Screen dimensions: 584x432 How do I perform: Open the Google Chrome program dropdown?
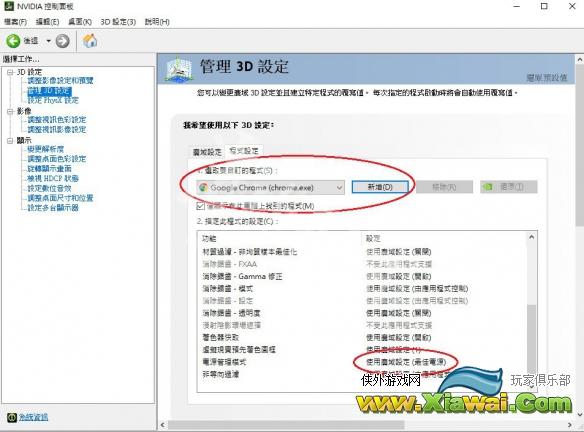271,187
